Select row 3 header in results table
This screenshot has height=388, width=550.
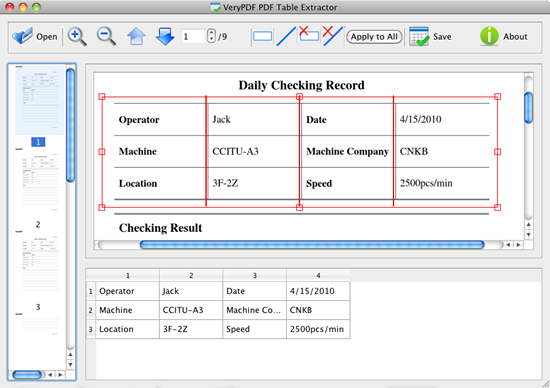91,329
